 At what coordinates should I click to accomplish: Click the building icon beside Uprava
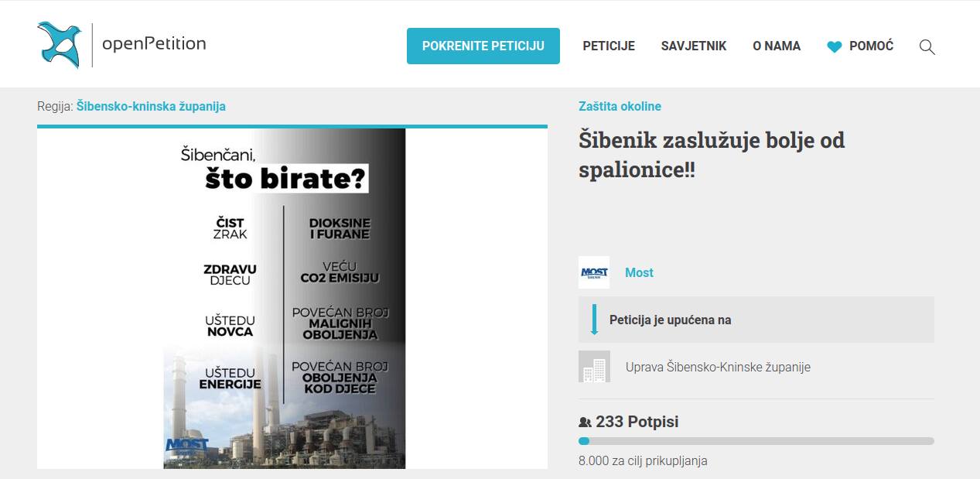pyautogui.click(x=594, y=367)
